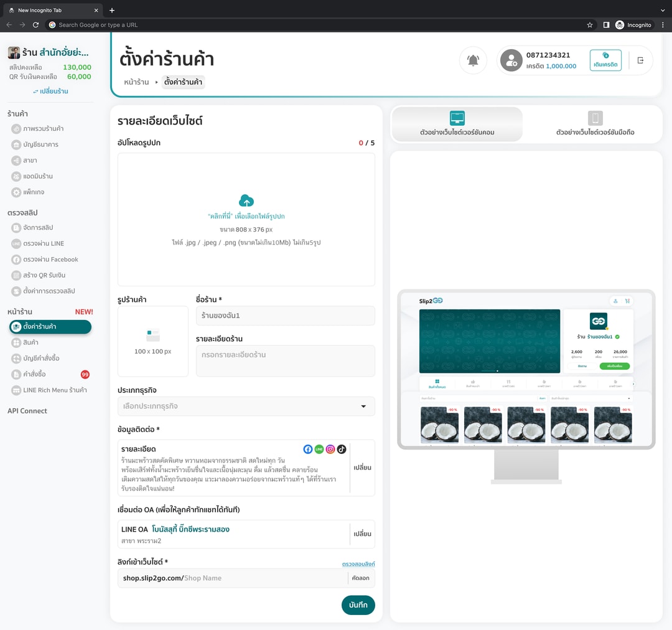Open the API Connect menu section
The image size is (672, 630).
coord(27,411)
